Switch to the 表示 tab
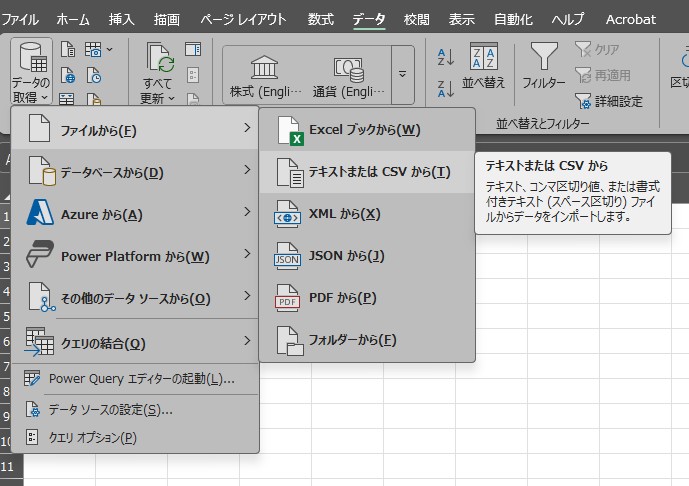The width and height of the screenshot is (689, 486). [x=461, y=19]
